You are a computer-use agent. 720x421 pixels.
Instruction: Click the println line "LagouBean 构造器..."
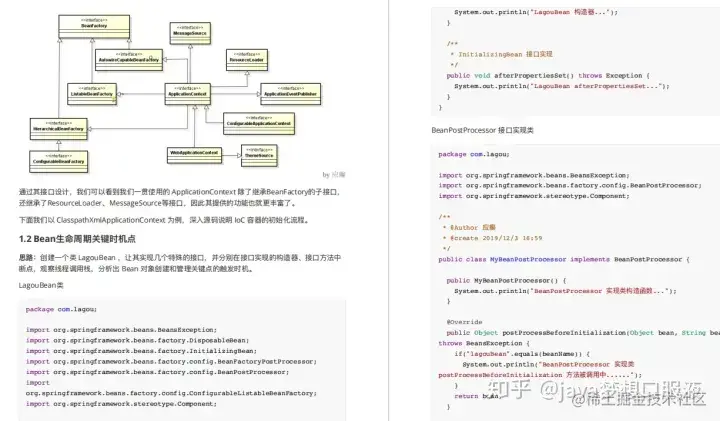coord(536,12)
